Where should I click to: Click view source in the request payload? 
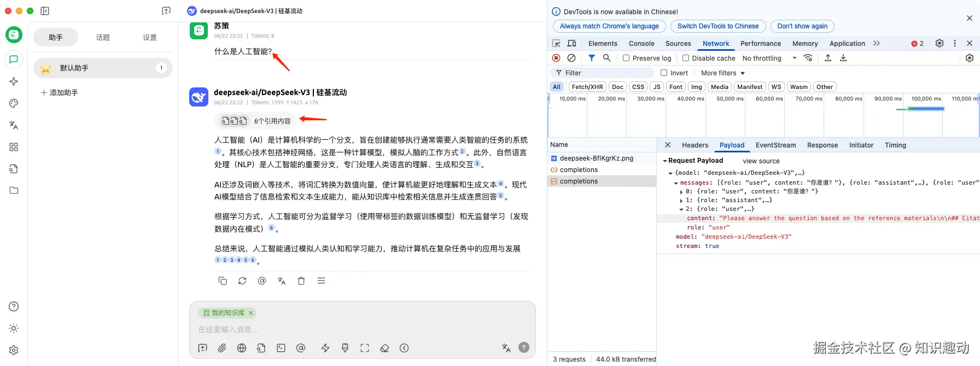[761, 161]
